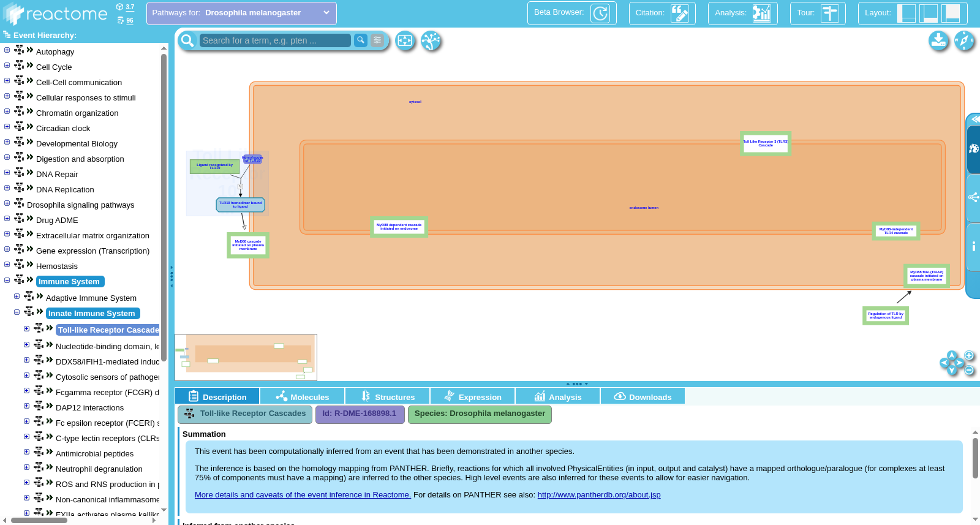This screenshot has width=980, height=525.
Task: Zoom out with the minus icon
Action: pos(970,370)
